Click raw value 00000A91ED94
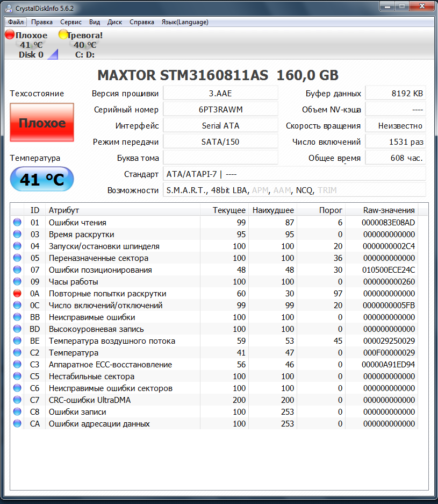The image size is (438, 504). point(388,365)
